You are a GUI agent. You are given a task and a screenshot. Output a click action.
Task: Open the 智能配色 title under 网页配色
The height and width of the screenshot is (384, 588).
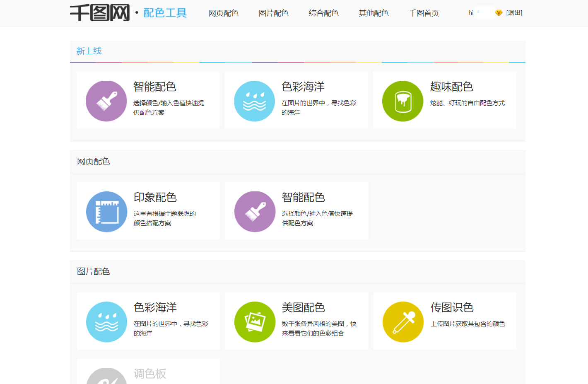click(x=304, y=197)
